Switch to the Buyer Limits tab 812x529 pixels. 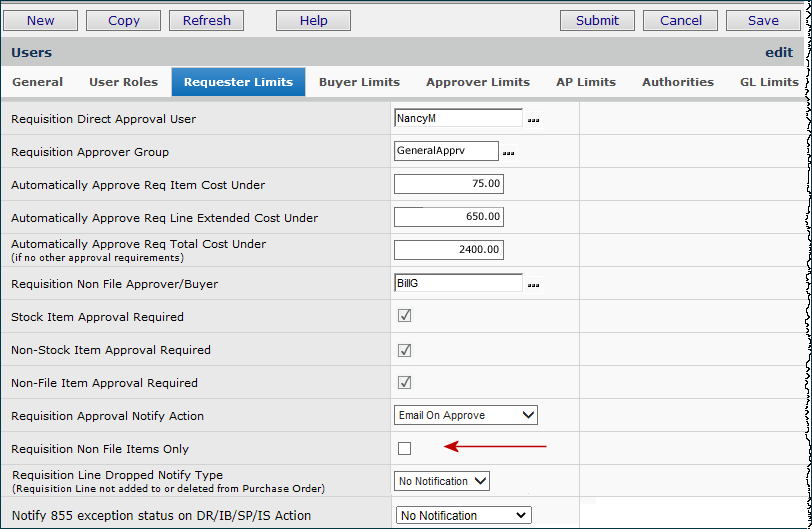359,82
